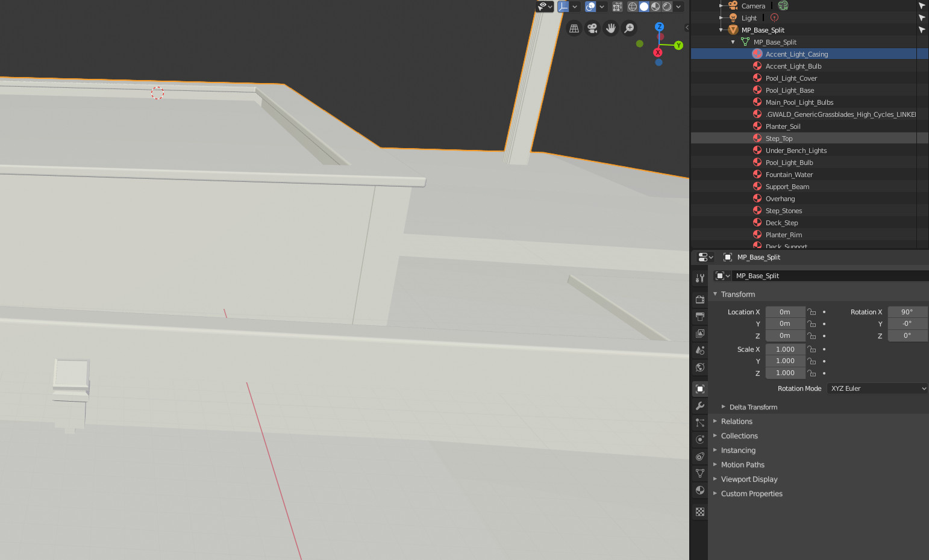Toggle viewport overlays button

(590, 7)
